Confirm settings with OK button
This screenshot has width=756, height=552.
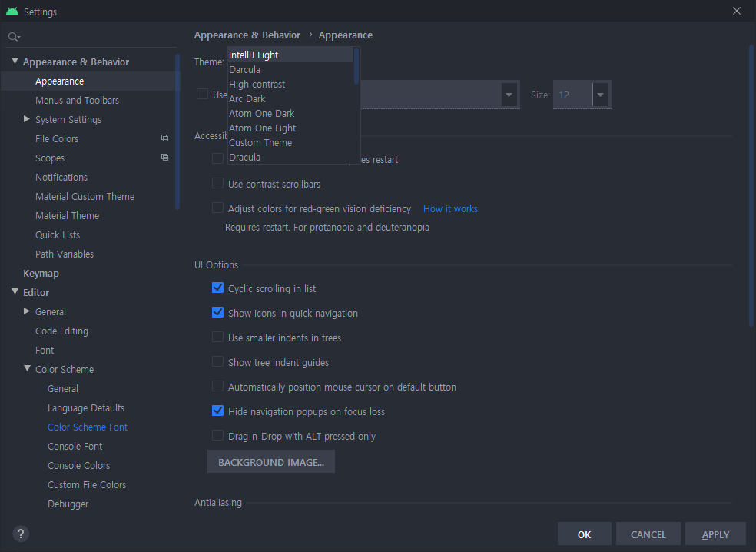coord(585,534)
